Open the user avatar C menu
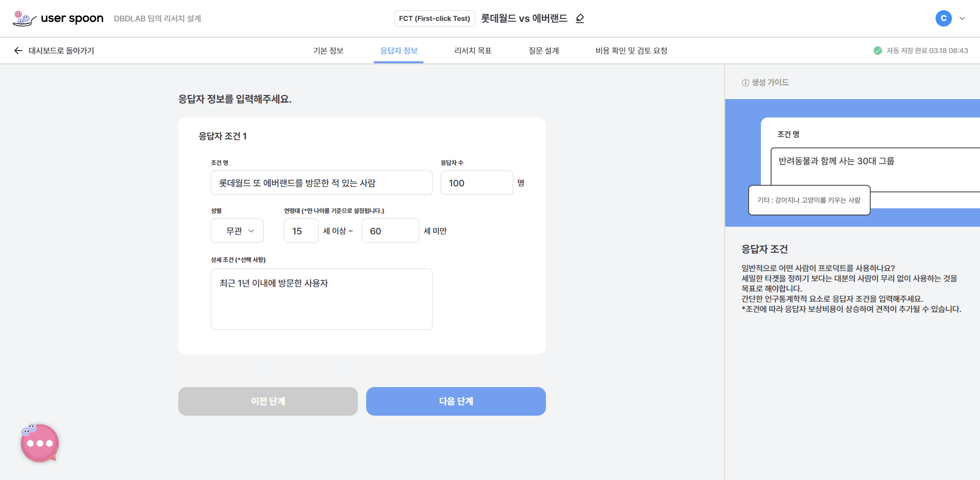 click(943, 18)
